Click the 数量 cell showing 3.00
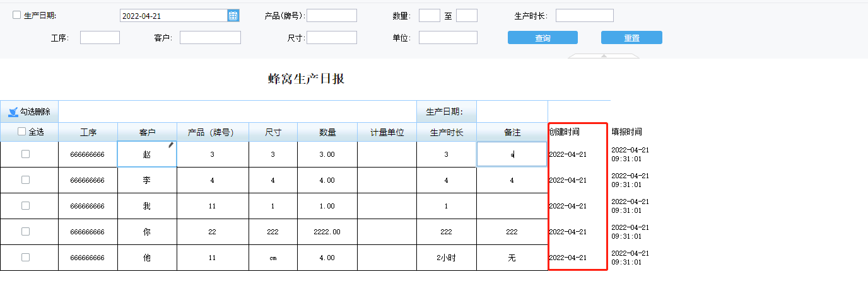This screenshot has width=868, height=296. point(327,154)
